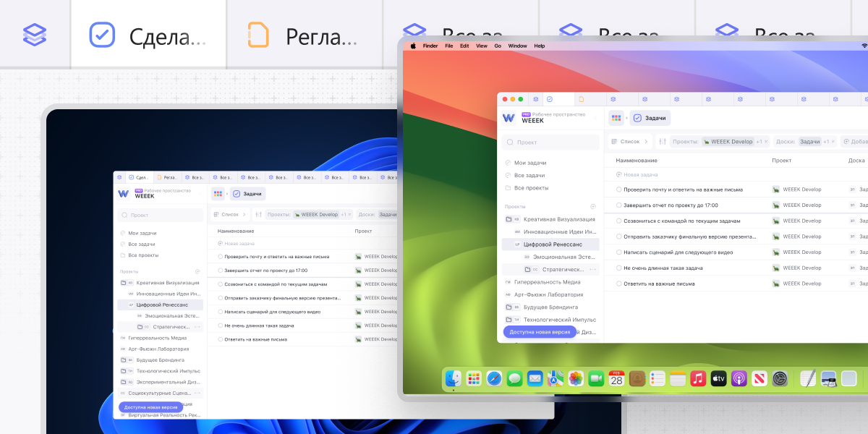
Task: Check 'Ответить на важные письма' task in macOS window
Action: pos(618,284)
